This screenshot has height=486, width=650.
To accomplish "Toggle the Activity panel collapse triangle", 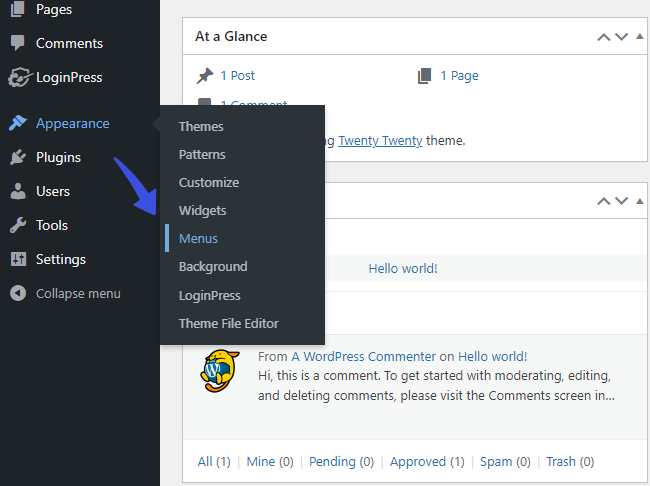I will click(640, 201).
